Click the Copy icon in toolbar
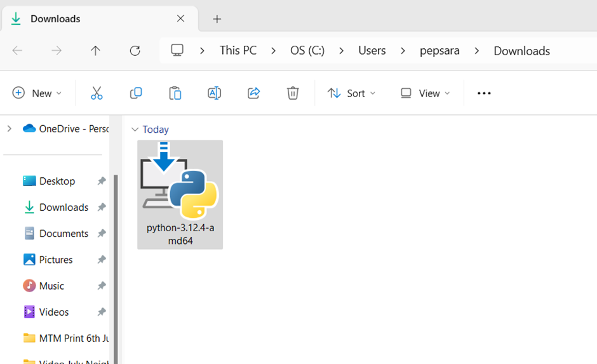This screenshot has width=597, height=364. [136, 93]
